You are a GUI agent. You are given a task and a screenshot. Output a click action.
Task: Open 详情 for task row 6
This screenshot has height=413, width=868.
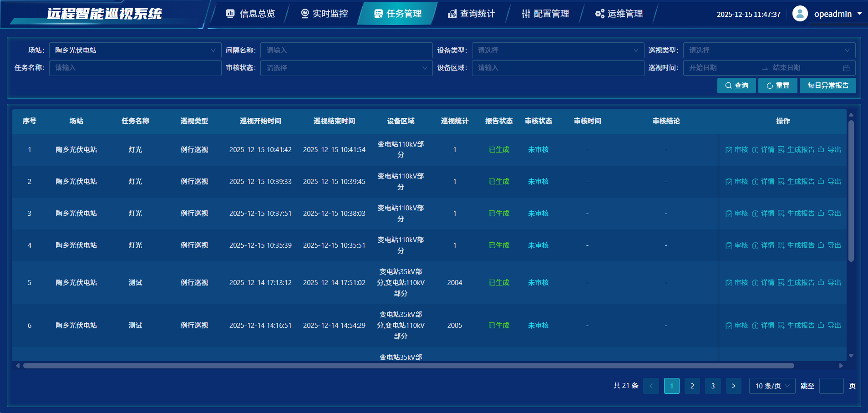point(763,326)
